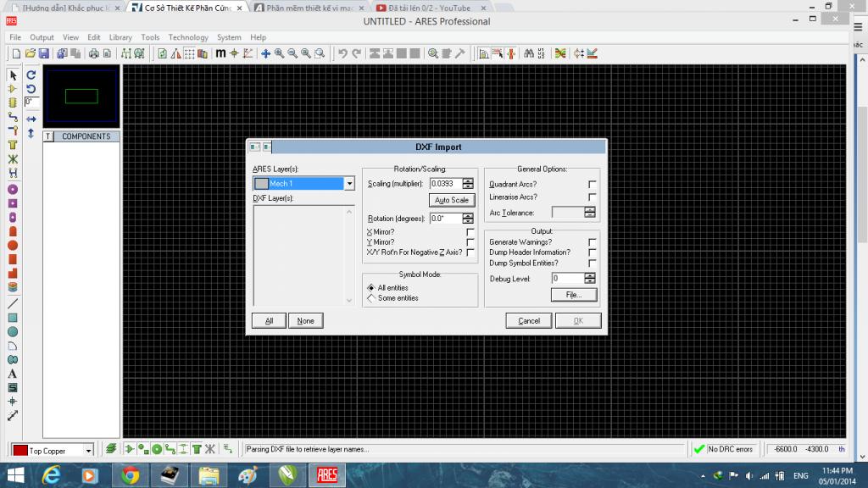The height and width of the screenshot is (488, 868).
Task: Click the red Top Copper color swatch
Action: (20, 451)
